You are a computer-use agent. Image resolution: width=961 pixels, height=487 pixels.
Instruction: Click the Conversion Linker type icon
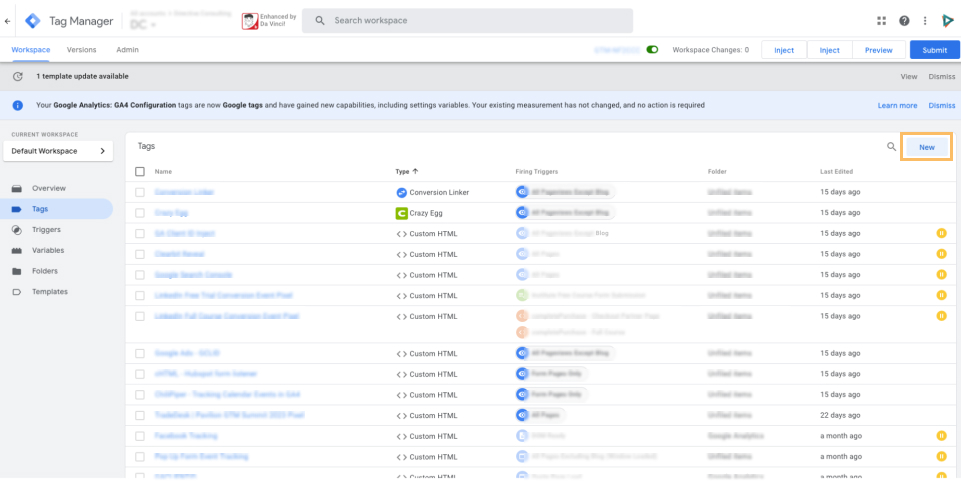coord(401,192)
